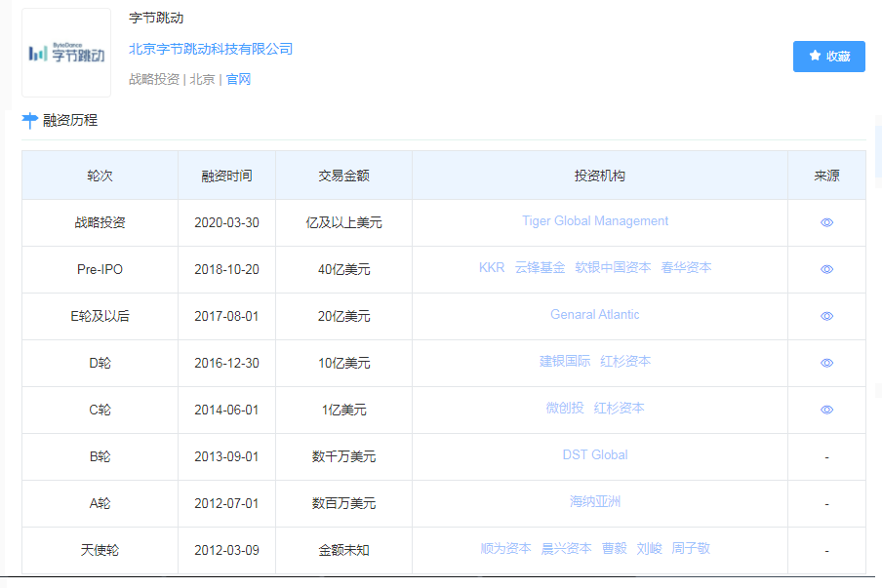Image resolution: width=882 pixels, height=588 pixels.
Task: Open 红杉资本 link in D轮 row
Action: 625,361
